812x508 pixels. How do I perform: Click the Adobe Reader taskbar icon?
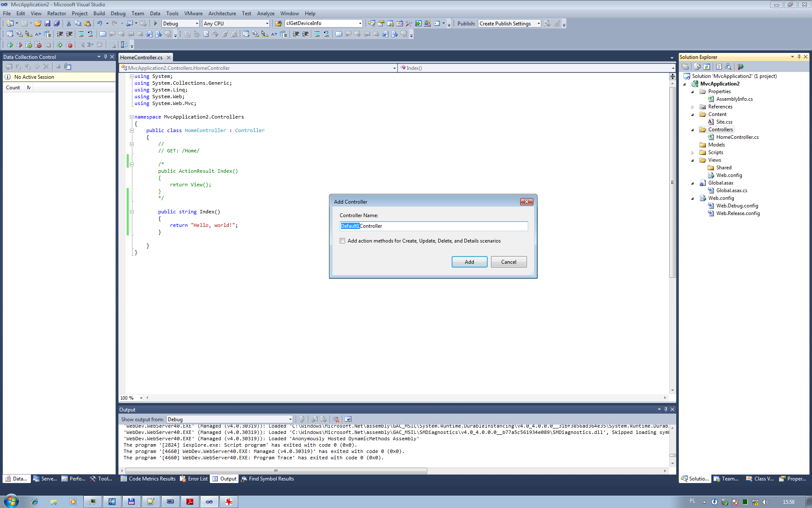click(190, 502)
